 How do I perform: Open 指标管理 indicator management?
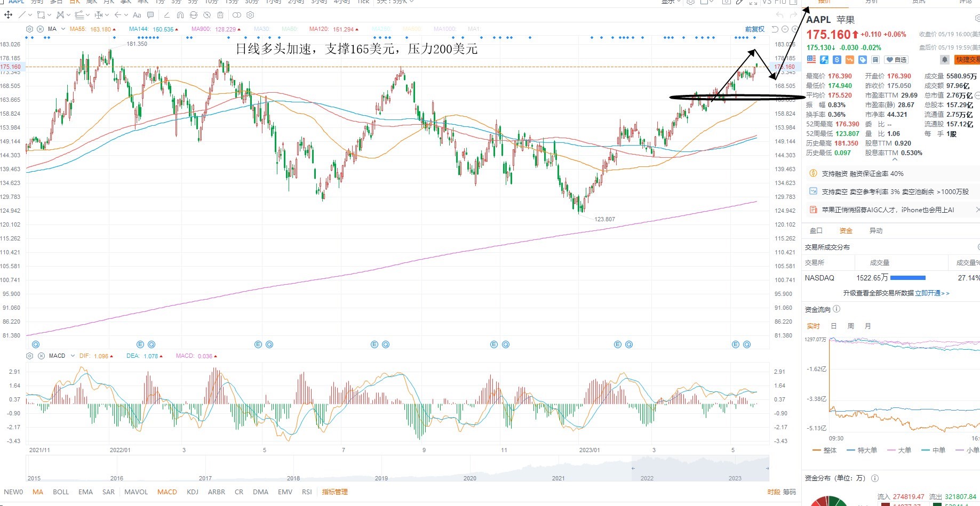[x=335, y=492]
